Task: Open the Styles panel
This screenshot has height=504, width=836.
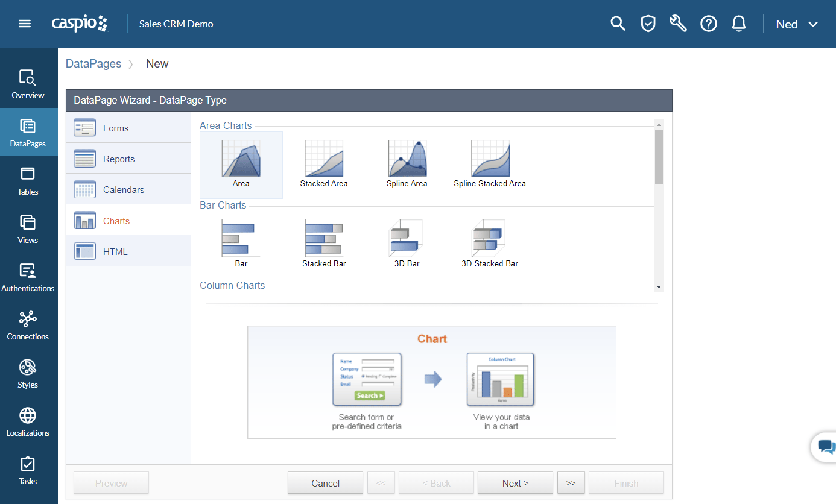Action: click(28, 374)
